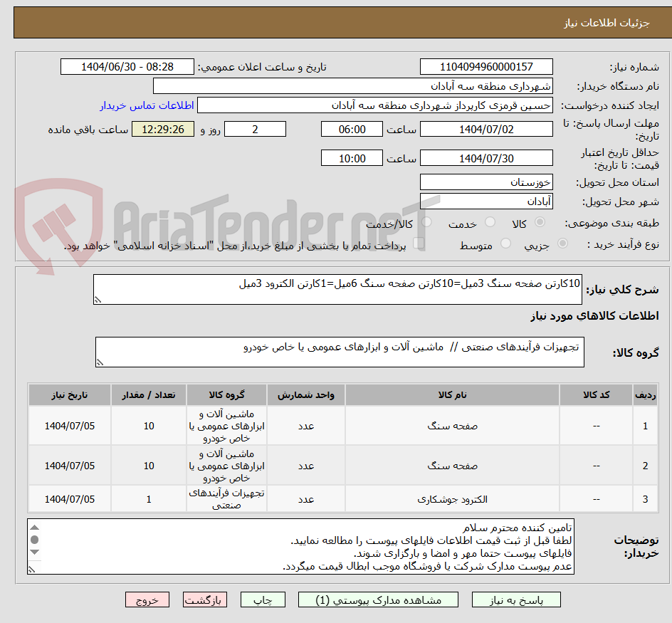The height and width of the screenshot is (623, 672).
Task: Select the خدمت radio option
Action: coord(491,221)
